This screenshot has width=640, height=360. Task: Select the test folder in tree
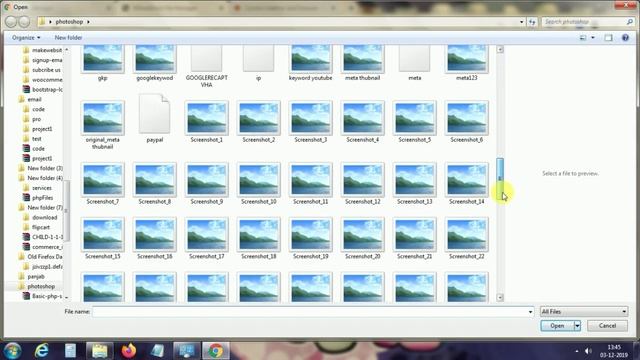pos(32,139)
